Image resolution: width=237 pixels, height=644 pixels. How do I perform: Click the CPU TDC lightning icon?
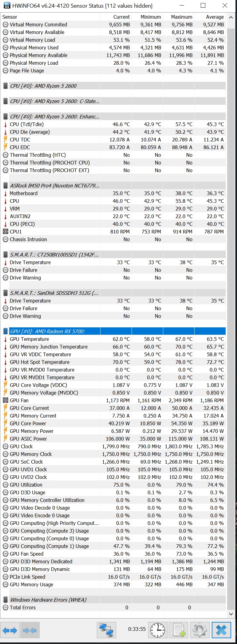[5, 140]
